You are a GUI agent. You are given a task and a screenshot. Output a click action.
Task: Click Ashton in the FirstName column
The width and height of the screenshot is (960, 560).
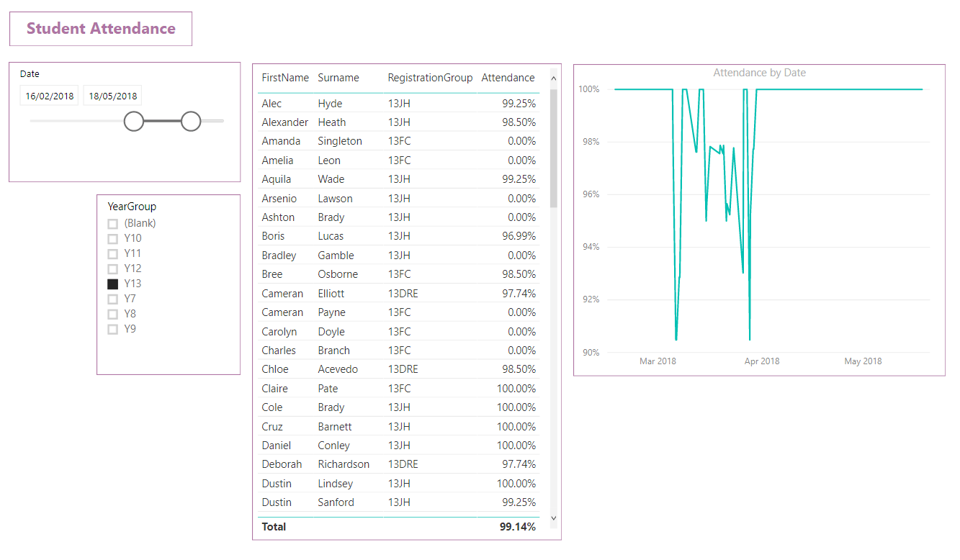278,217
